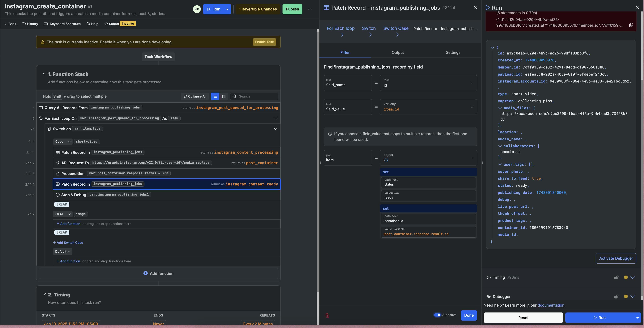Click the three-dot more options icon
Viewport: 644px width, 328px height.
[x=310, y=9]
